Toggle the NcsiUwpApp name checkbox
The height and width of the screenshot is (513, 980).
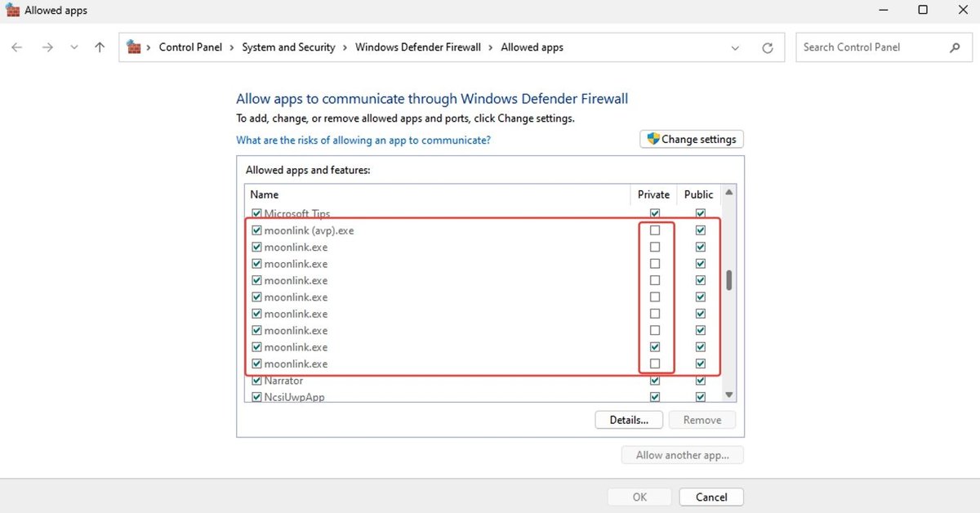pyautogui.click(x=256, y=397)
